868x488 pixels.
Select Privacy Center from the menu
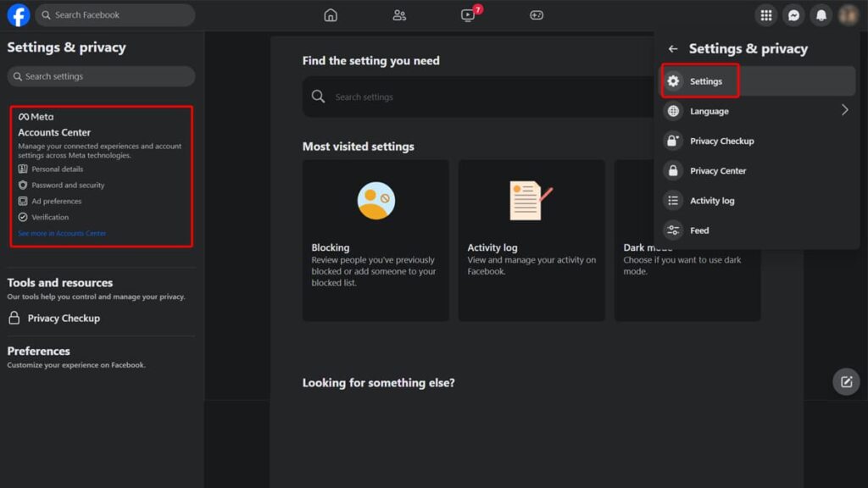718,170
